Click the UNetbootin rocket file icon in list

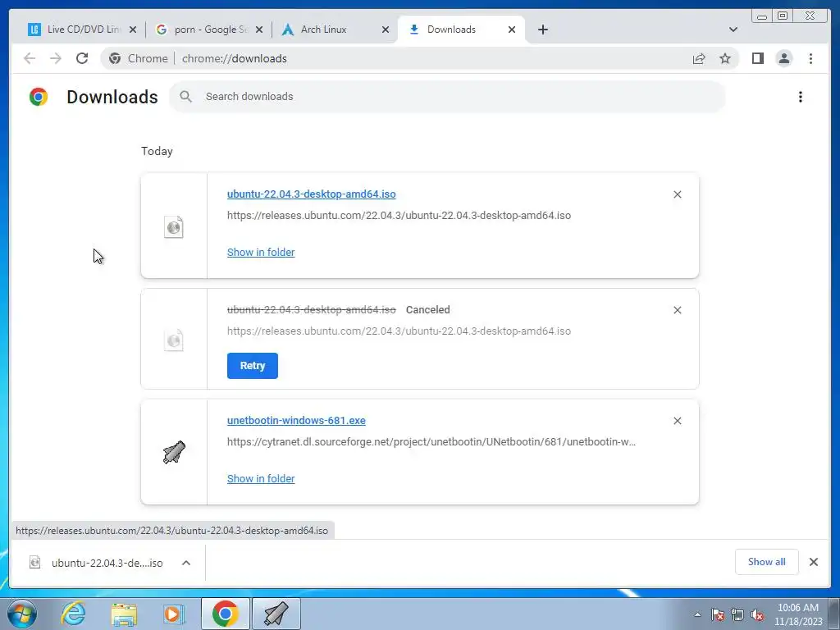point(174,452)
